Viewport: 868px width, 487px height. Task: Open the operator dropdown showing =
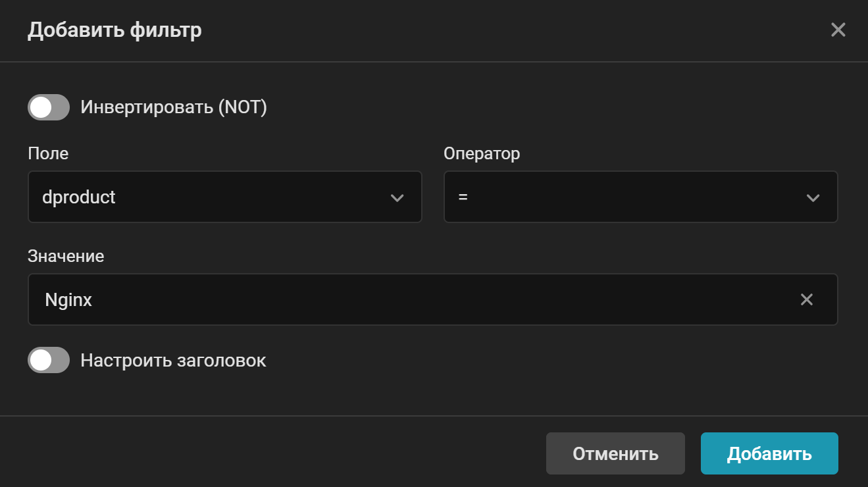tap(641, 197)
